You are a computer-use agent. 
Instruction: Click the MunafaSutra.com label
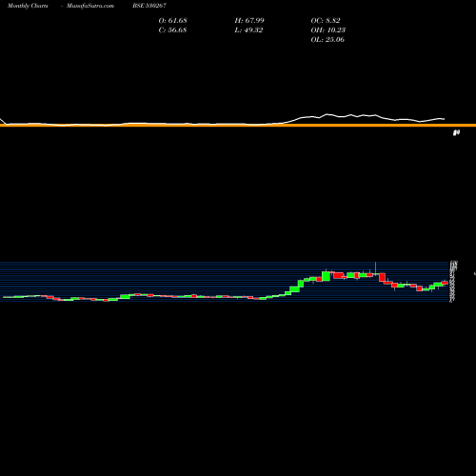(x=90, y=6)
